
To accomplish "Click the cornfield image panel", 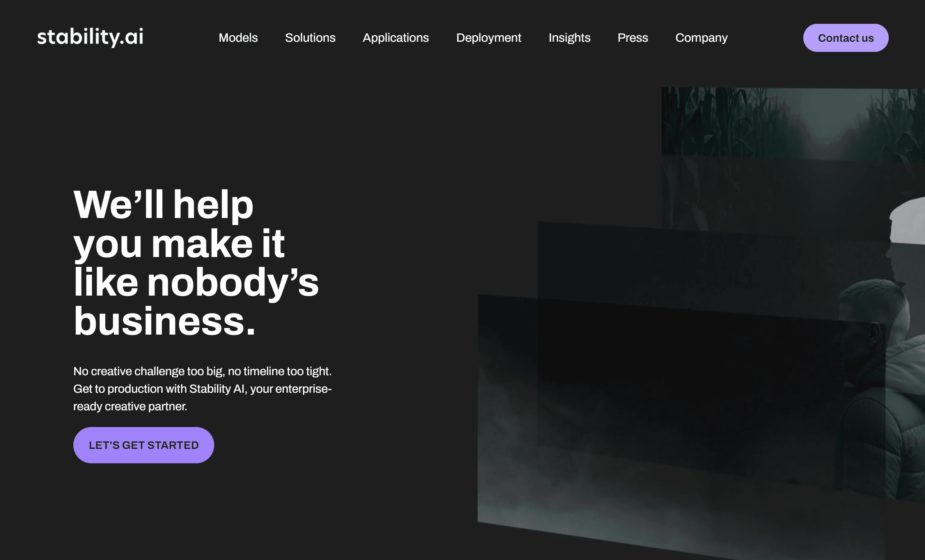I will point(793,123).
